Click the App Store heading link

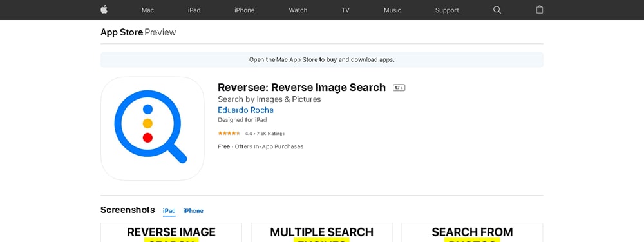pos(122,32)
